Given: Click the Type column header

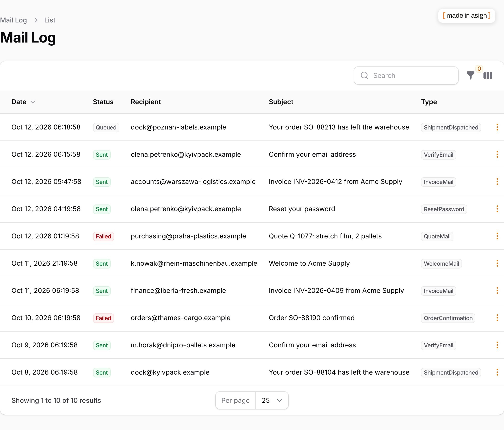Looking at the screenshot, I should click(x=429, y=102).
